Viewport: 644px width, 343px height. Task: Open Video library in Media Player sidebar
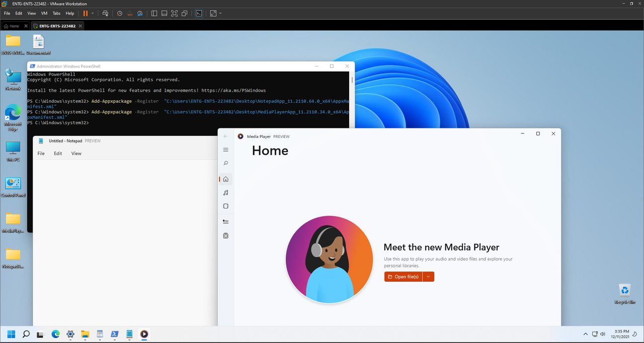(226, 206)
